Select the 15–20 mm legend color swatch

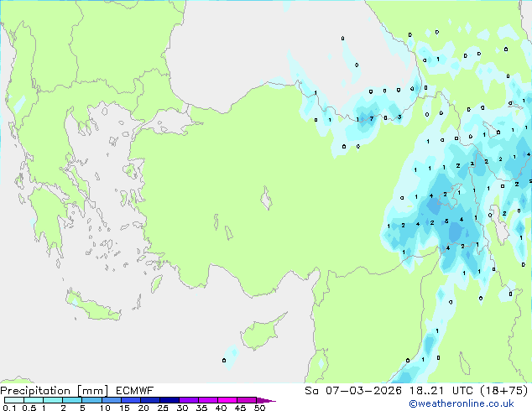[130, 400]
